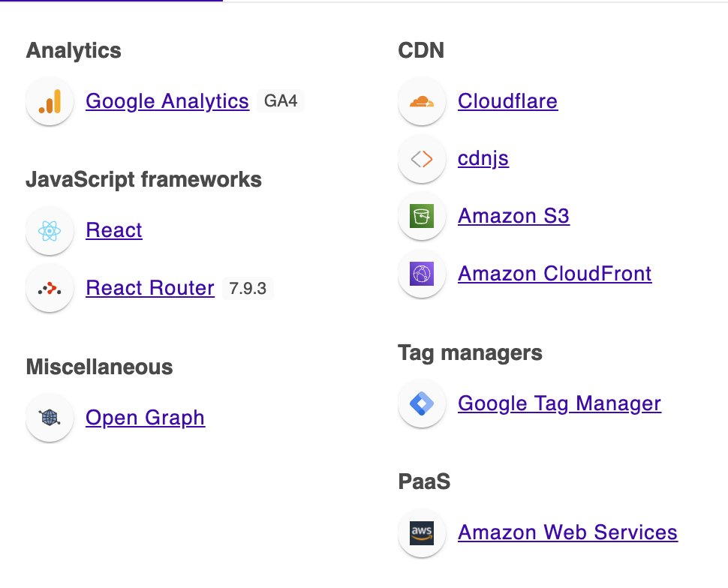Open the Amazon CloudFront link
The width and height of the screenshot is (728, 588).
click(x=555, y=274)
